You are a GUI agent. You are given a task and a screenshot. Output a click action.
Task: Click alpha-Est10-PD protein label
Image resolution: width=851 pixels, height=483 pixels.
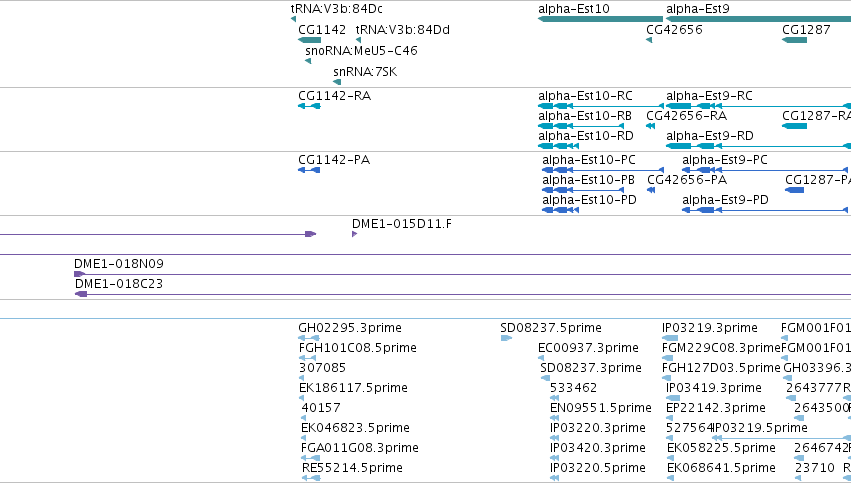(x=589, y=200)
